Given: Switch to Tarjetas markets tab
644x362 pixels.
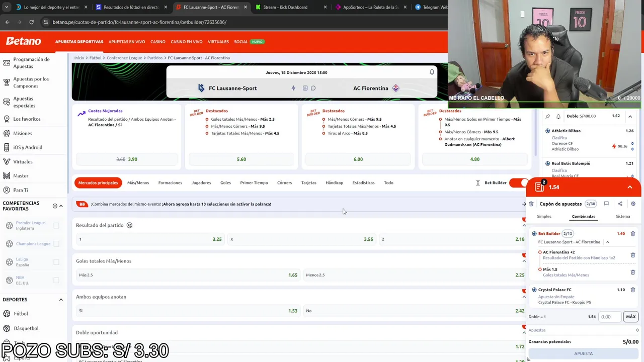Looking at the screenshot, I should [309, 183].
